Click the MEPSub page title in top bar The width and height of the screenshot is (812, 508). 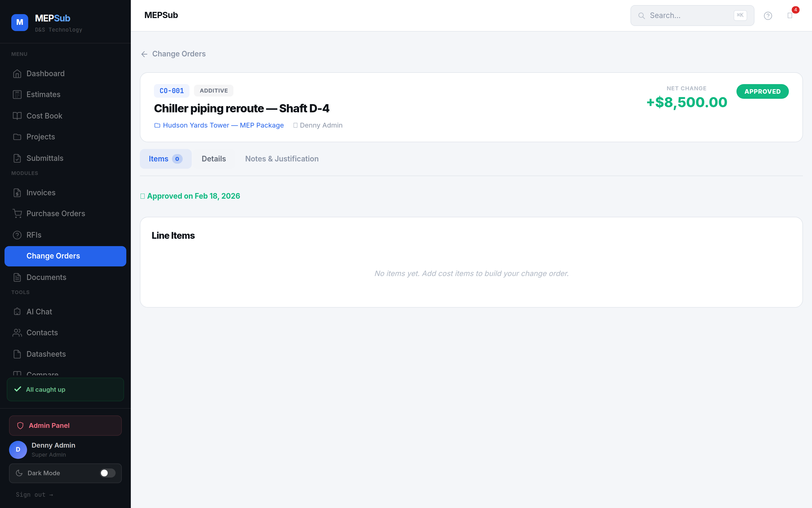pos(161,16)
